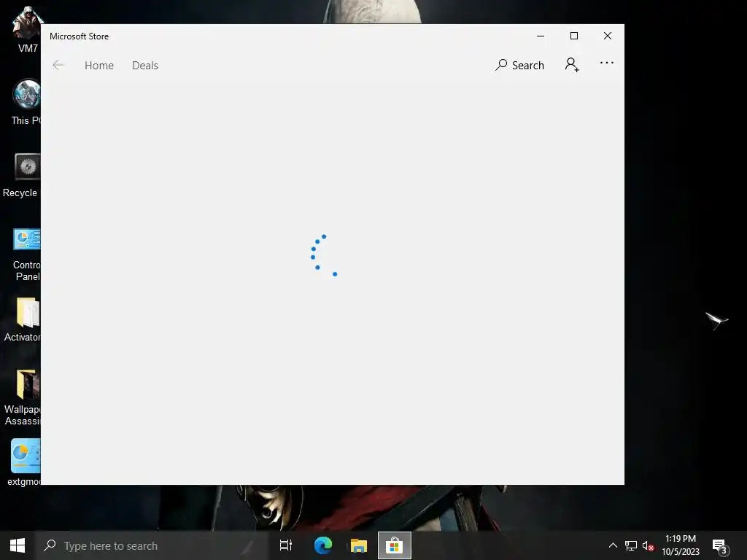Select the VM7 desktop icon
This screenshot has width=747, height=560.
28,30
